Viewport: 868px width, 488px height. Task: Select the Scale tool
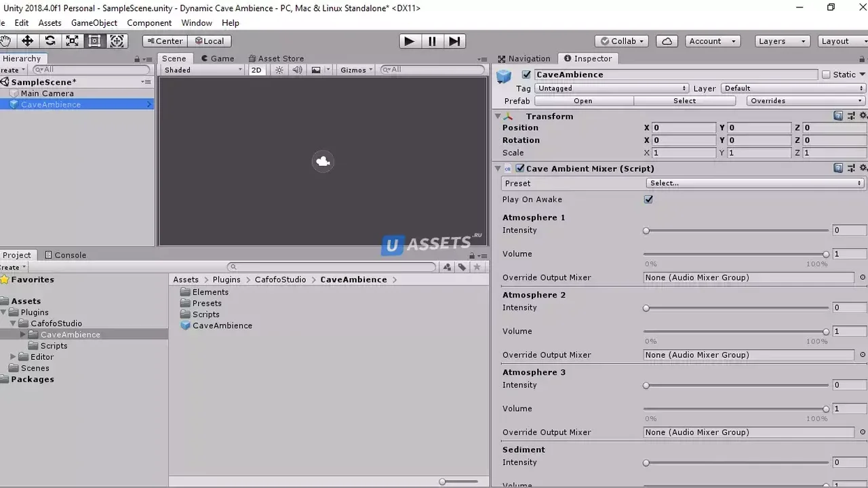coord(73,41)
